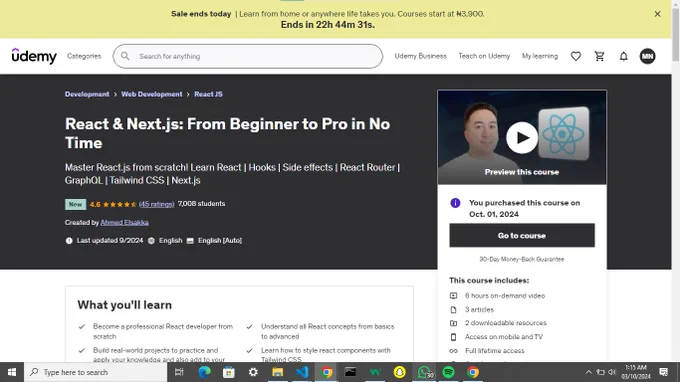The height and width of the screenshot is (382, 680).
Task: Click '30-Day Money-Back Guarantee' text
Action: (522, 259)
